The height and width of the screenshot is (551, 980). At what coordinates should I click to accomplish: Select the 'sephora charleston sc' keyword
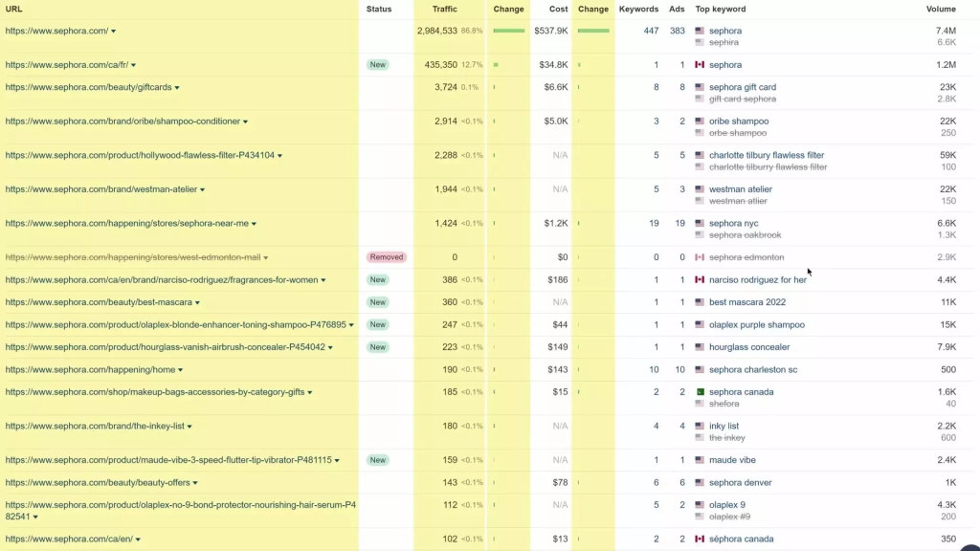point(753,369)
